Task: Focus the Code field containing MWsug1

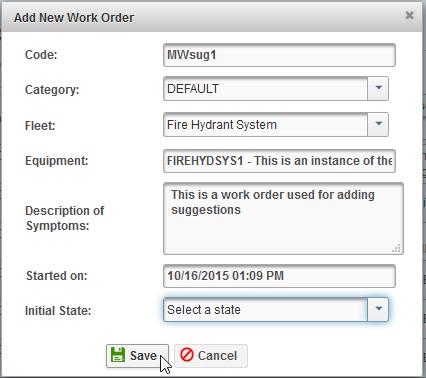Action: click(279, 55)
